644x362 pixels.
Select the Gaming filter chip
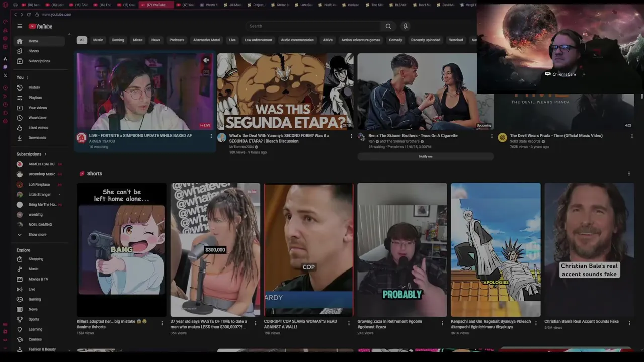click(x=118, y=40)
